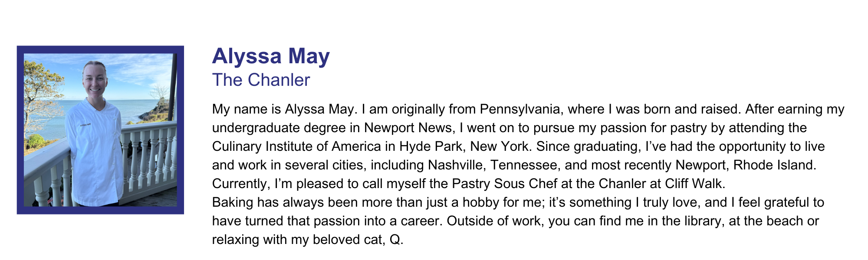The image size is (868, 260).
Task: Click the cat's name "Q." at the end
Action: tap(396, 240)
